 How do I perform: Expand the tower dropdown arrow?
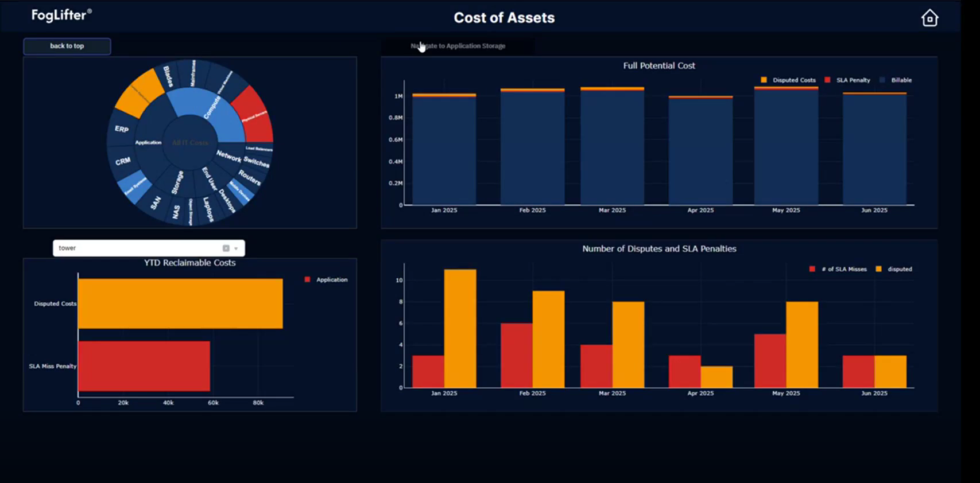[x=236, y=248]
